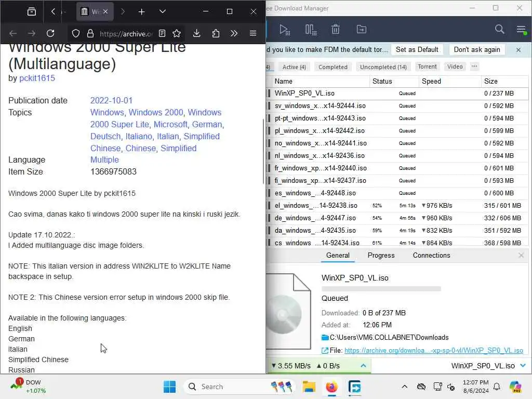Open list all tabs dropdown
532x399 pixels.
click(163, 11)
